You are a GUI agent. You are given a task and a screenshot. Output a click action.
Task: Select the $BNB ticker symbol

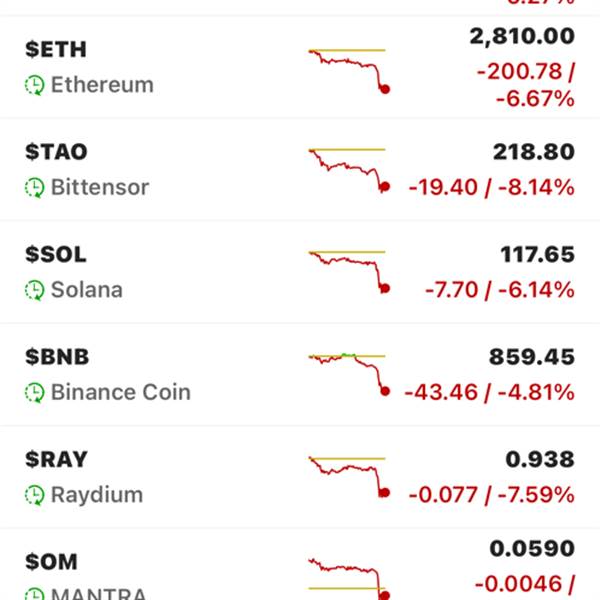57,357
